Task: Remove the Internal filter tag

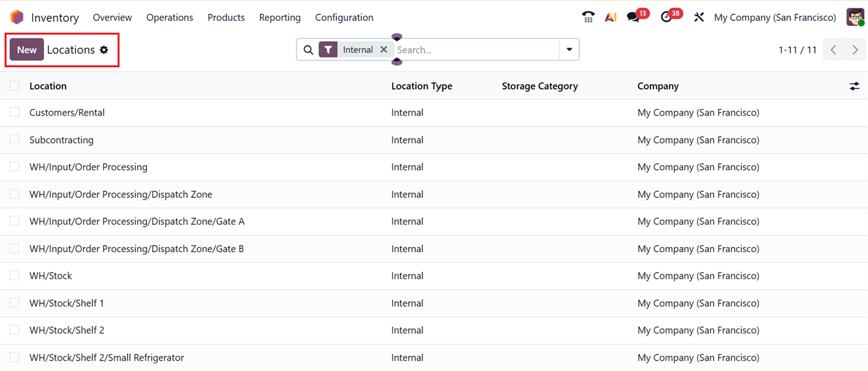Action: [384, 50]
